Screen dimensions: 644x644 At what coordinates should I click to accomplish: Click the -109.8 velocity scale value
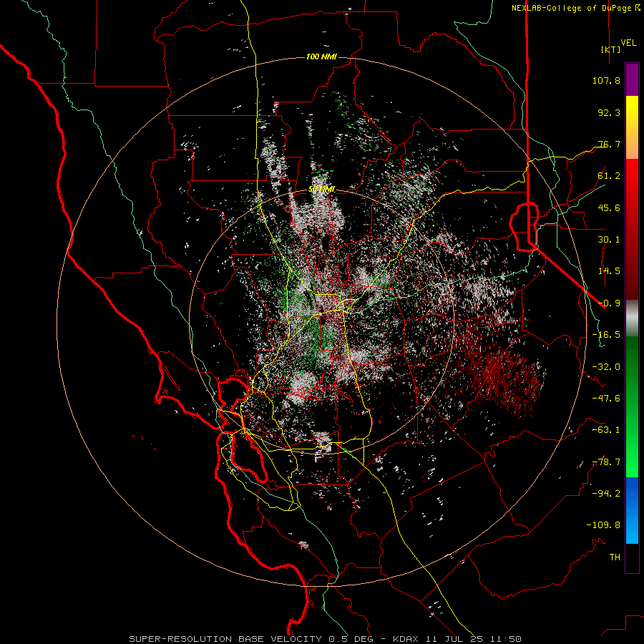click(x=603, y=525)
